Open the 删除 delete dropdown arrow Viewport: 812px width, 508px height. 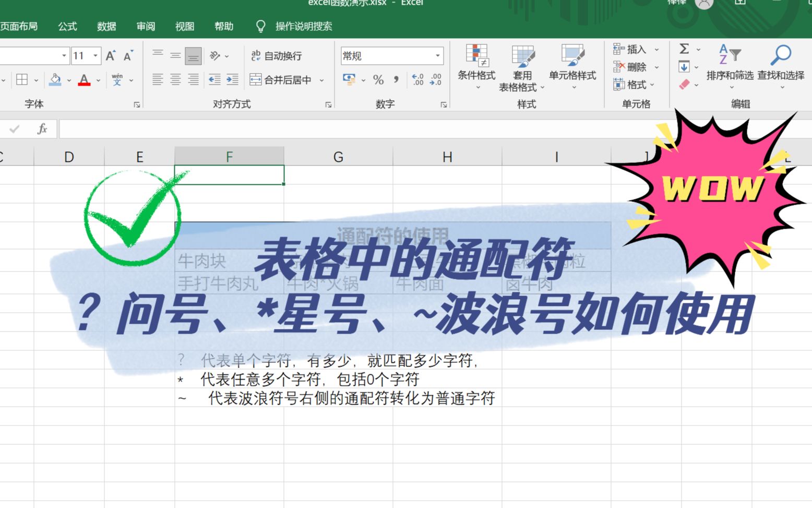656,67
